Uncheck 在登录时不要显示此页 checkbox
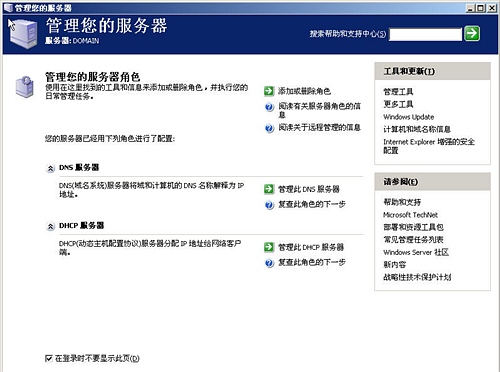This screenshot has width=500, height=372. click(49, 358)
